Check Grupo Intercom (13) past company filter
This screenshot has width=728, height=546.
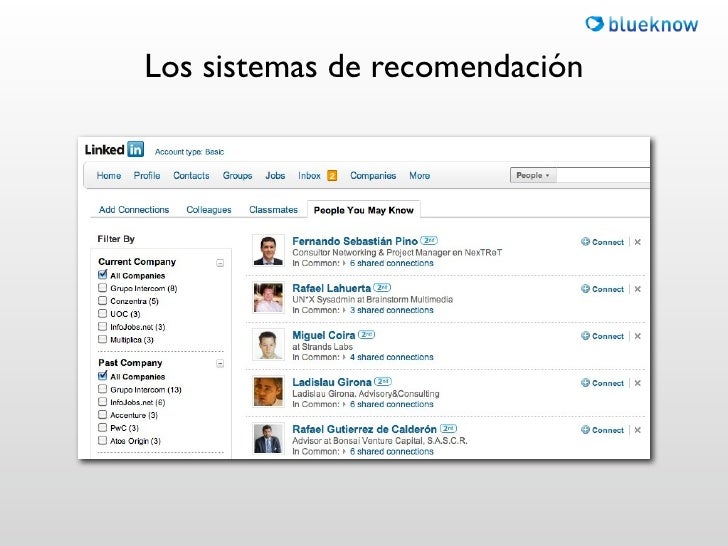pos(103,389)
